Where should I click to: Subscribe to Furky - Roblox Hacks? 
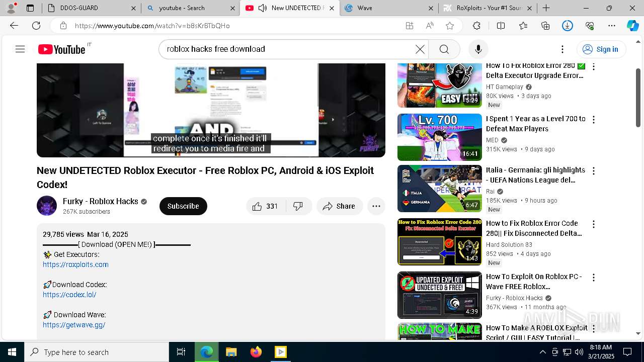click(x=183, y=206)
